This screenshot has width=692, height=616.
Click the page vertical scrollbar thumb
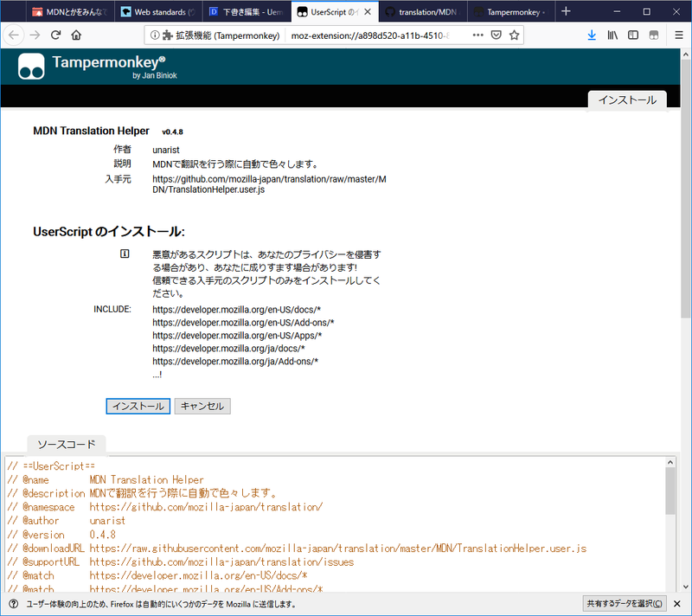click(685, 189)
